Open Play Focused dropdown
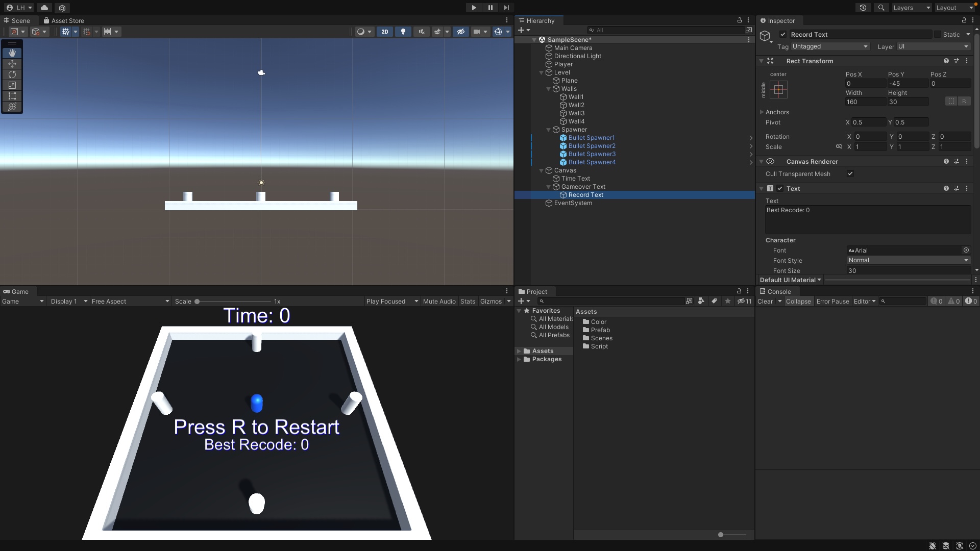The height and width of the screenshot is (551, 980). pos(392,302)
